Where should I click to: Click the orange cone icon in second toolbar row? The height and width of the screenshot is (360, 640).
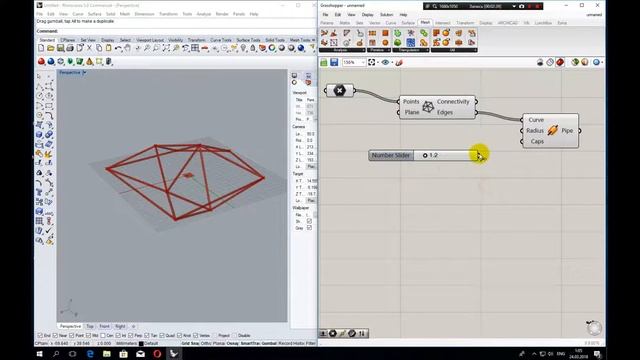(89, 62)
